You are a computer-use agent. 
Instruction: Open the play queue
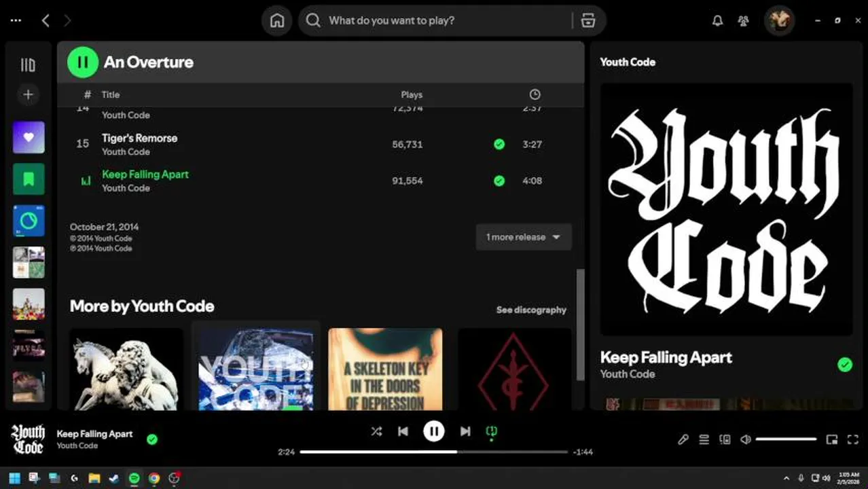coord(704,439)
